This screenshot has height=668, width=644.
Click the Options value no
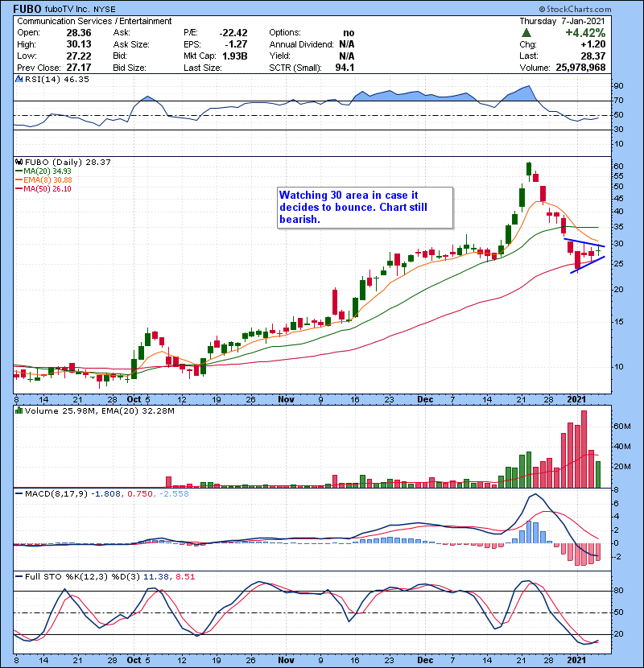pos(349,33)
